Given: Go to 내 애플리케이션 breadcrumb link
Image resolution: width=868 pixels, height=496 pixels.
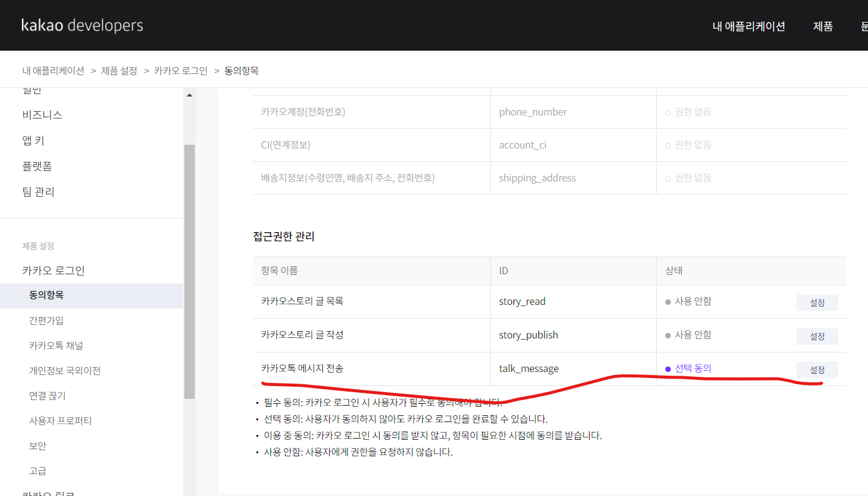Looking at the screenshot, I should point(54,71).
